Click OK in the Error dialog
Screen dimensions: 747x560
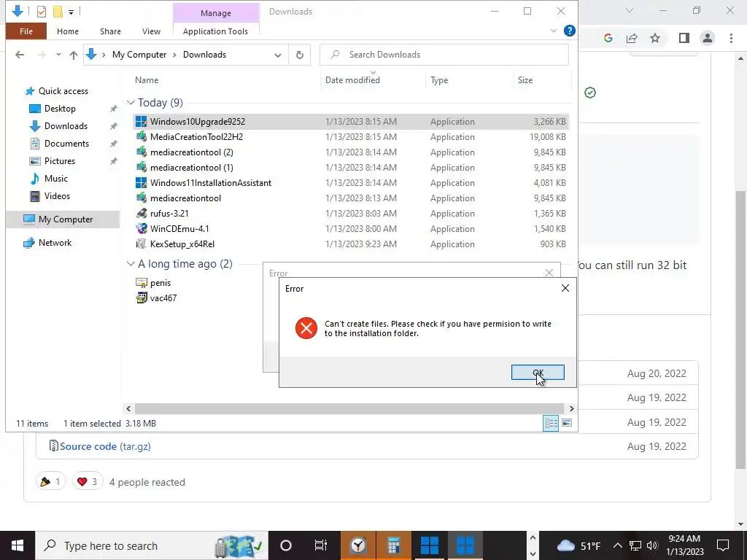(538, 373)
